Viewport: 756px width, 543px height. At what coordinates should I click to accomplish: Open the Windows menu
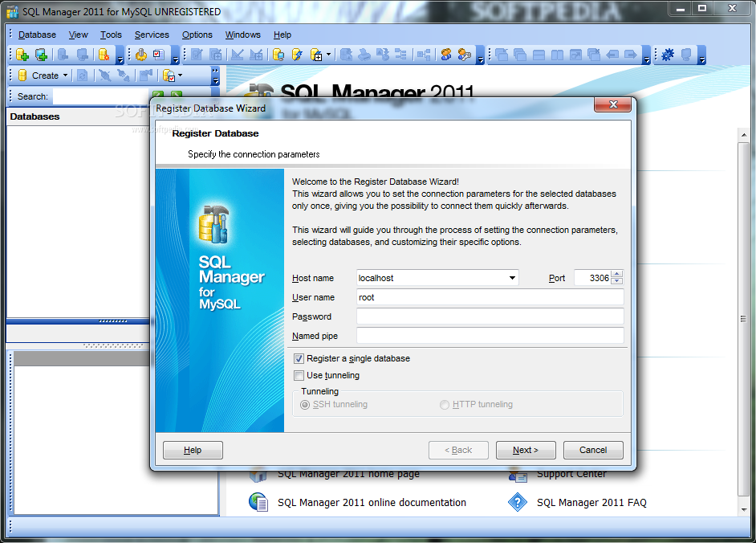coord(243,35)
